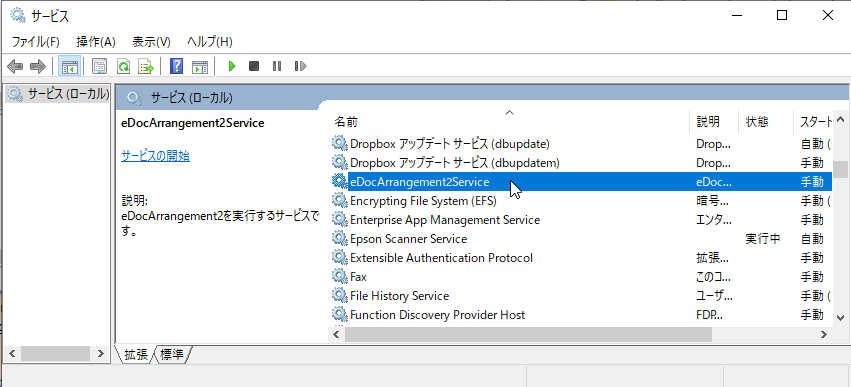Click the Forward arrow toolbar icon

point(37,66)
